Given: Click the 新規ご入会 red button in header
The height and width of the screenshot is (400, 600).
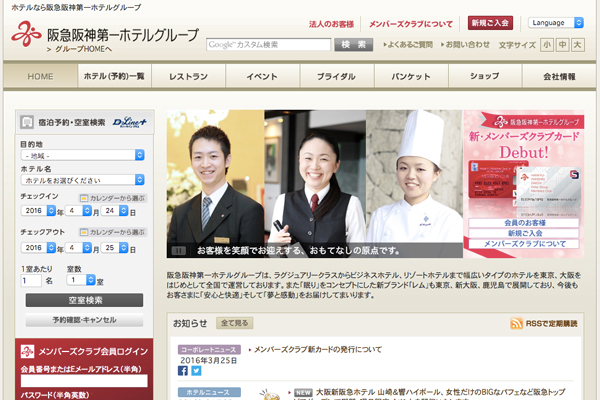Looking at the screenshot, I should (x=490, y=23).
